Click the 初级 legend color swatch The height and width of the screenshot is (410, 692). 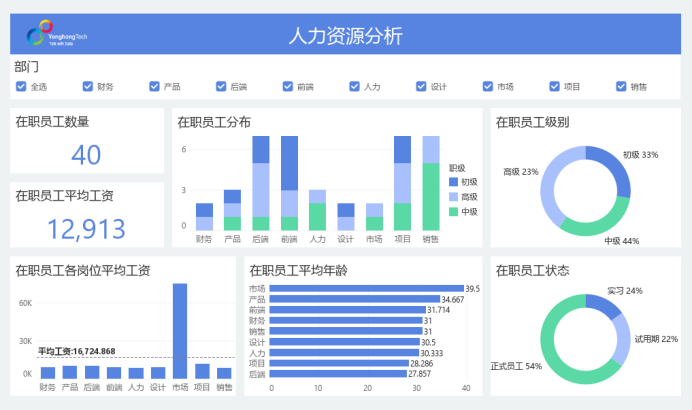pos(453,182)
